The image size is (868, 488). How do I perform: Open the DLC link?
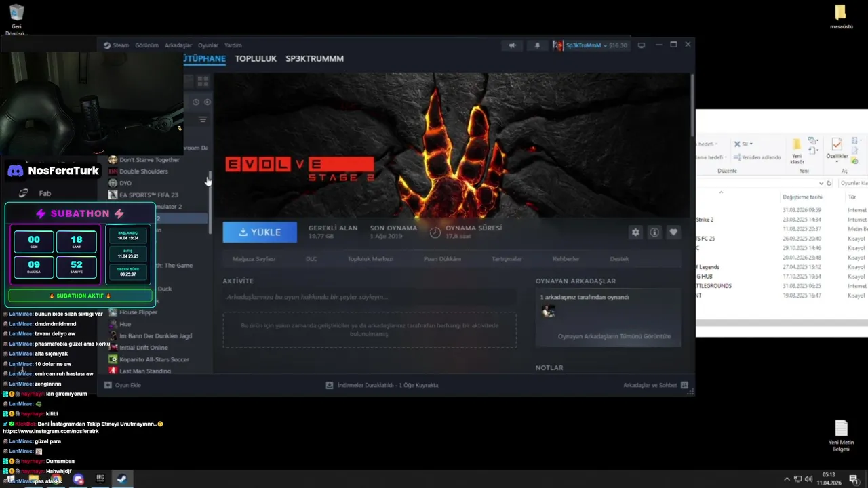(x=311, y=259)
